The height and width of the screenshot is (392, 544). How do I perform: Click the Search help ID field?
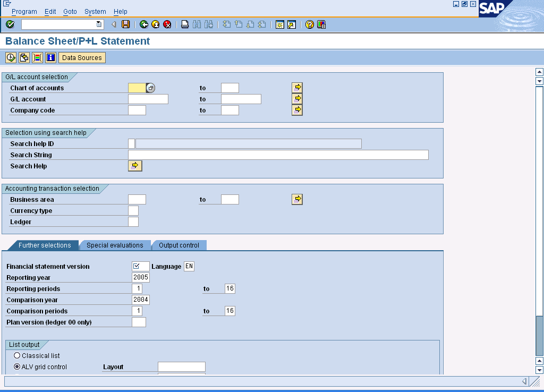tap(132, 143)
